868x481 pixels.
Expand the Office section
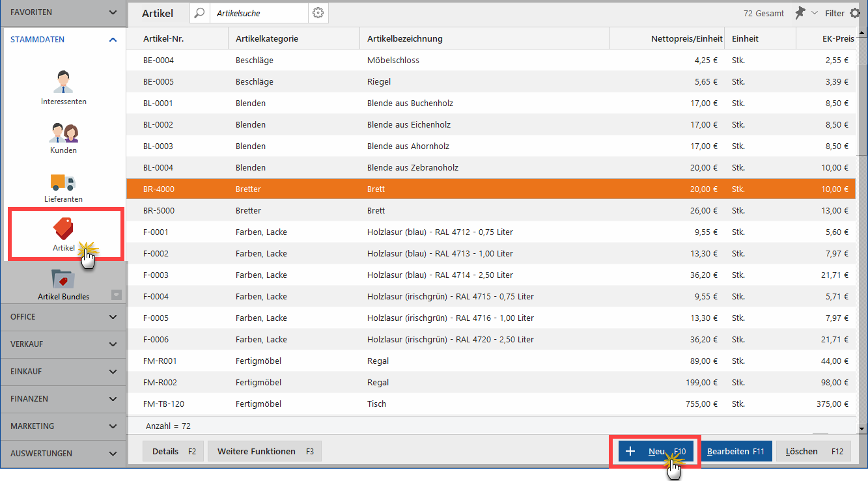(x=63, y=317)
